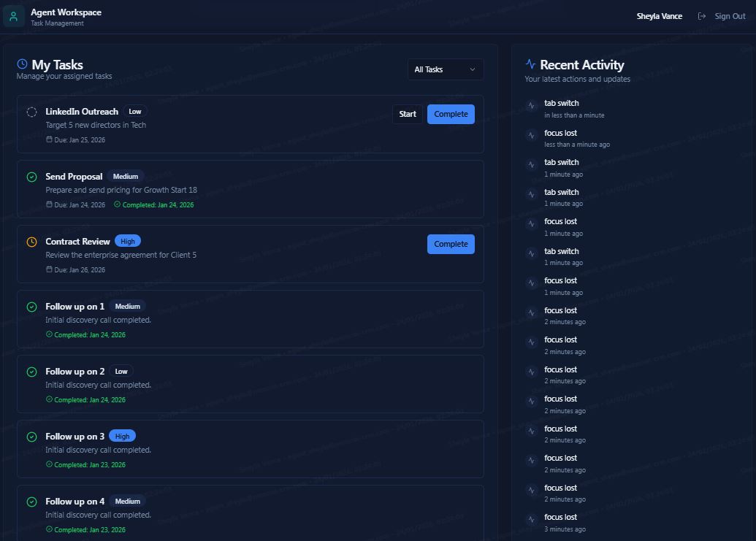
Task: Click the Sheyla Vance account name
Action: 659,15
